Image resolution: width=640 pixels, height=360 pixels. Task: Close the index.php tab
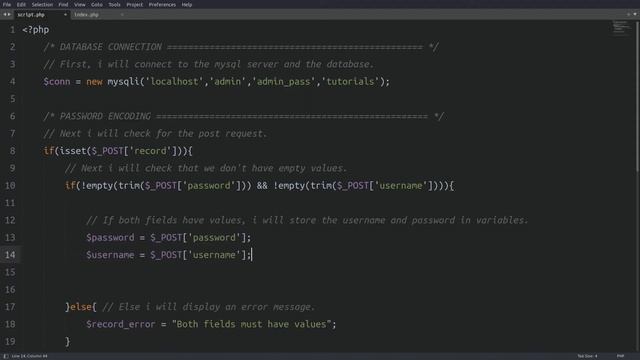pyautogui.click(x=122, y=15)
